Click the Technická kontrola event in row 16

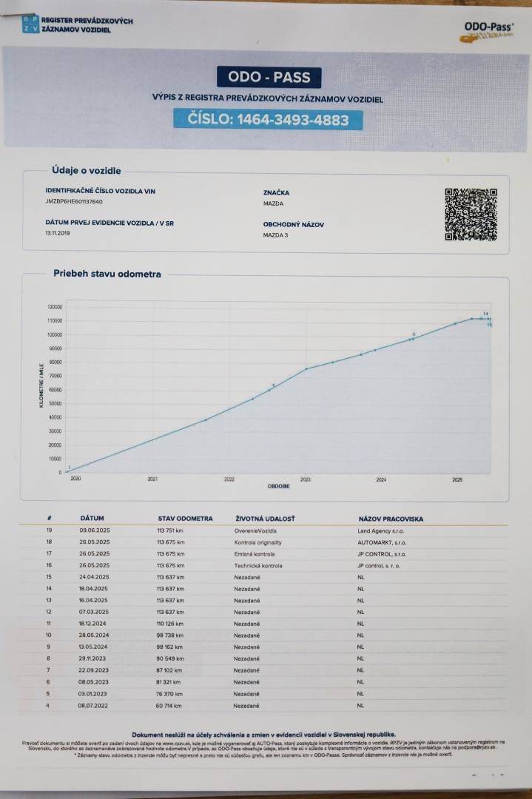(x=257, y=566)
